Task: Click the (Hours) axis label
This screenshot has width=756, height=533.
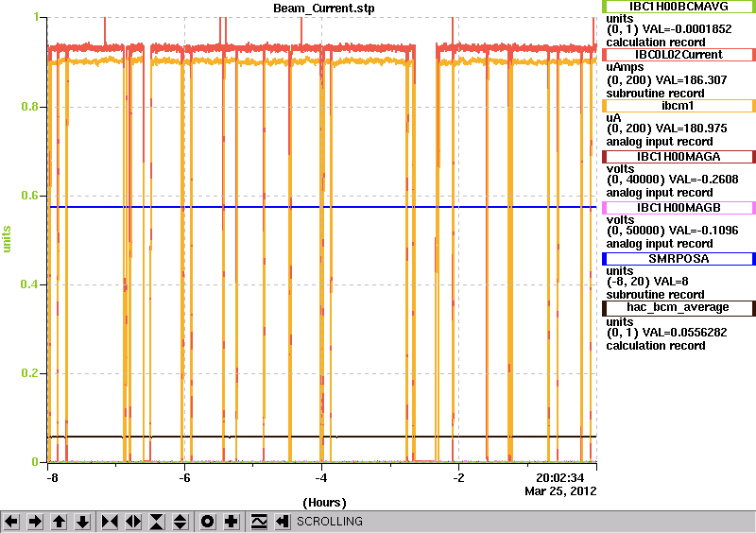Action: pyautogui.click(x=324, y=503)
